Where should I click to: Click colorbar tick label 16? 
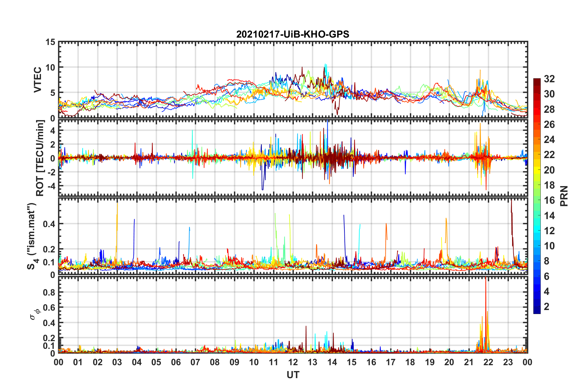click(549, 200)
